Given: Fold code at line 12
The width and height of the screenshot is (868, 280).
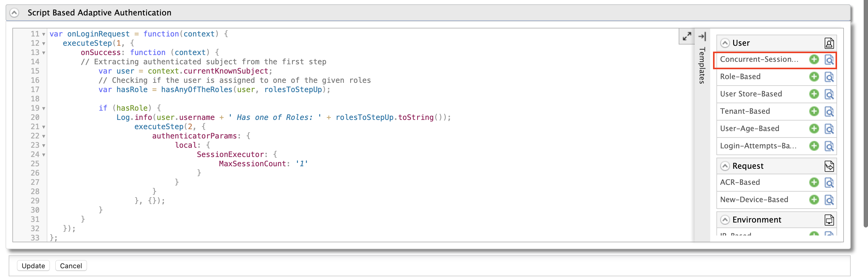Looking at the screenshot, I should (44, 44).
